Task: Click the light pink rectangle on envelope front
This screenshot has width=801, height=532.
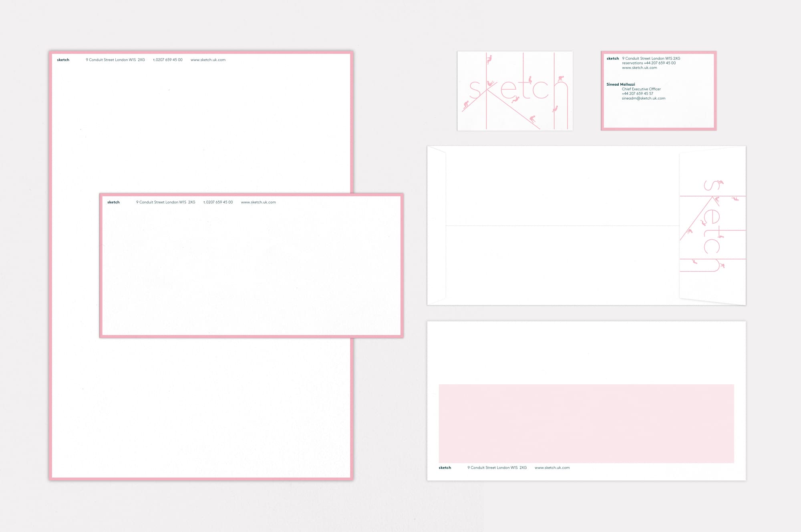Action: [586, 424]
